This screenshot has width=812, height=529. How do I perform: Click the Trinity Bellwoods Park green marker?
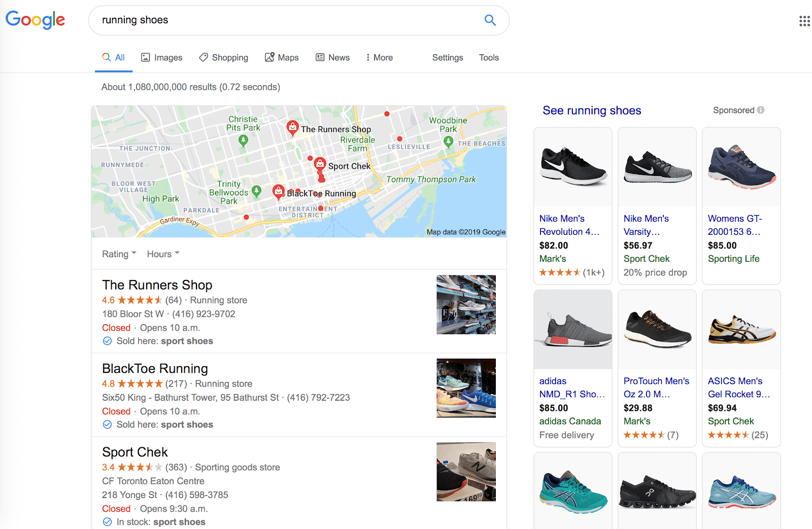coord(257,191)
